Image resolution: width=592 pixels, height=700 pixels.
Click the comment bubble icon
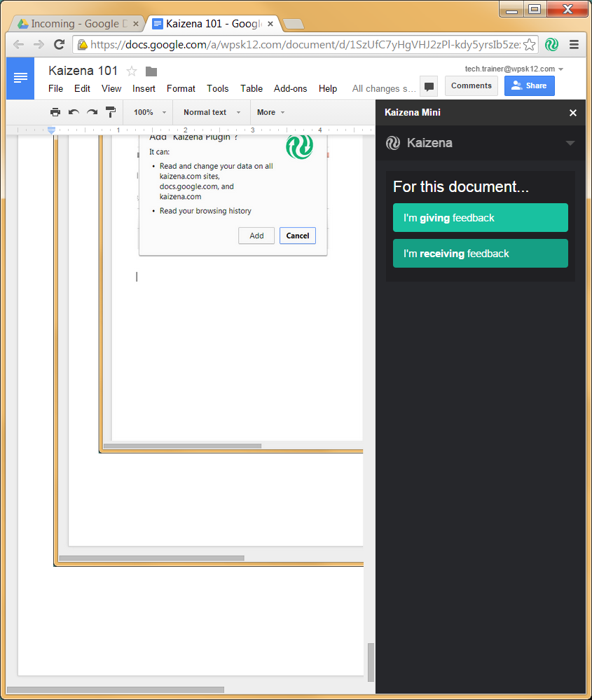429,86
